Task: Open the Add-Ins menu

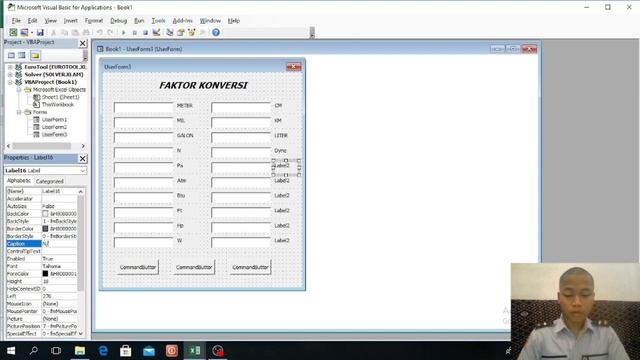Action: pos(182,20)
